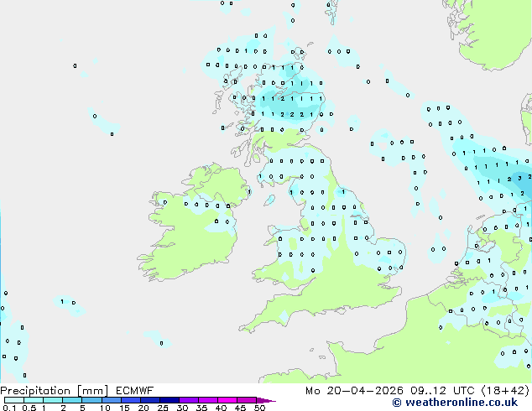The image size is (532, 411).
Task: Click the 20–25 mm legend color box
Action: (x=150, y=400)
